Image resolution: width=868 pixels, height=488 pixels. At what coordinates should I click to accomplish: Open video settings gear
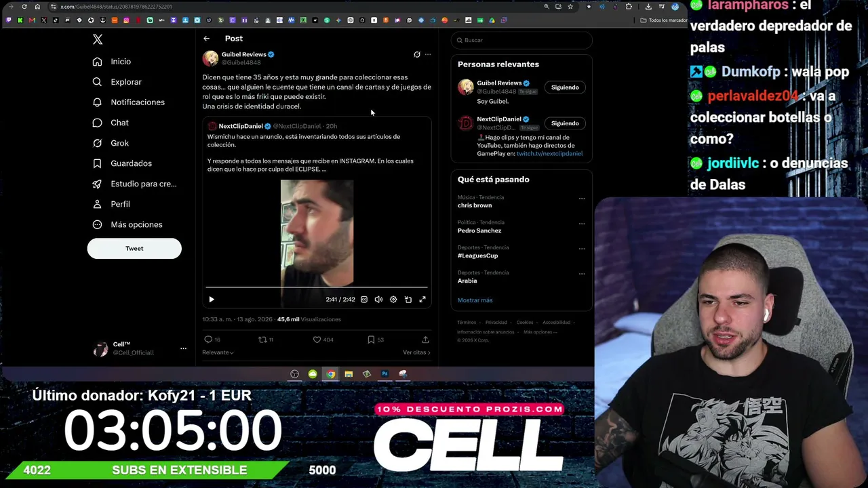tap(393, 300)
